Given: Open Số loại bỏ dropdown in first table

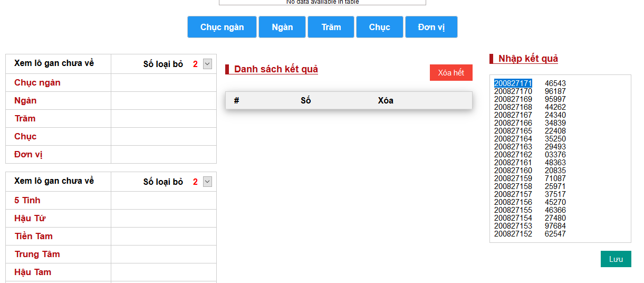Looking at the screenshot, I should pyautogui.click(x=207, y=64).
